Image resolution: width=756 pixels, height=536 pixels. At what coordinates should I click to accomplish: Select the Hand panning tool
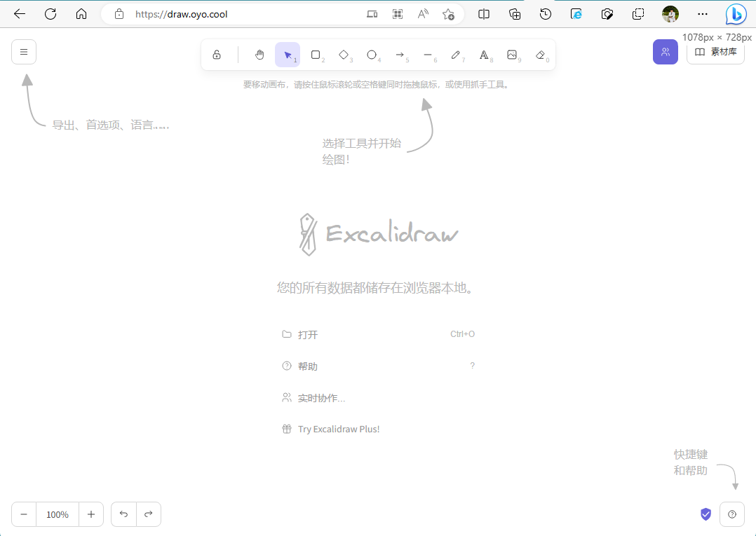(259, 55)
